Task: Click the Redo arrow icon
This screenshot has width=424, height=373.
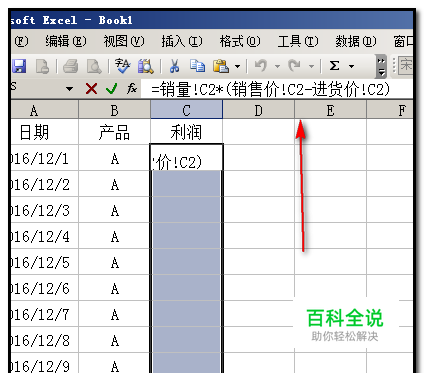Action: click(294, 66)
